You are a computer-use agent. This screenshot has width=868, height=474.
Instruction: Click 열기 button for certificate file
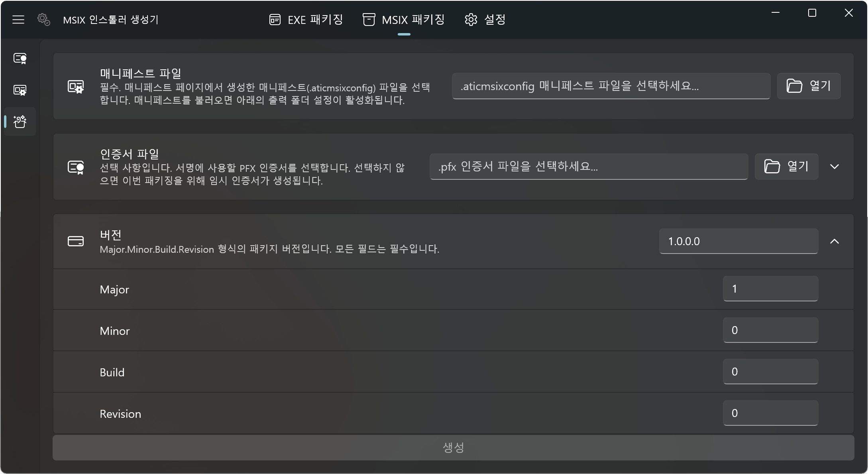coord(786,167)
